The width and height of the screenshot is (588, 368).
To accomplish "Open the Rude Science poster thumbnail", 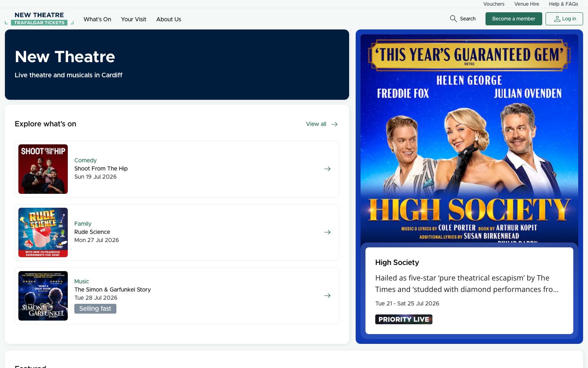I will pyautogui.click(x=43, y=232).
